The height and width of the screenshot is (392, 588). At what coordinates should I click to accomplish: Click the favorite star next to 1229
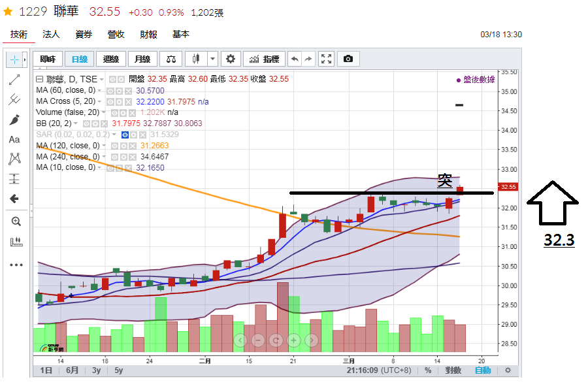pyautogui.click(x=8, y=12)
